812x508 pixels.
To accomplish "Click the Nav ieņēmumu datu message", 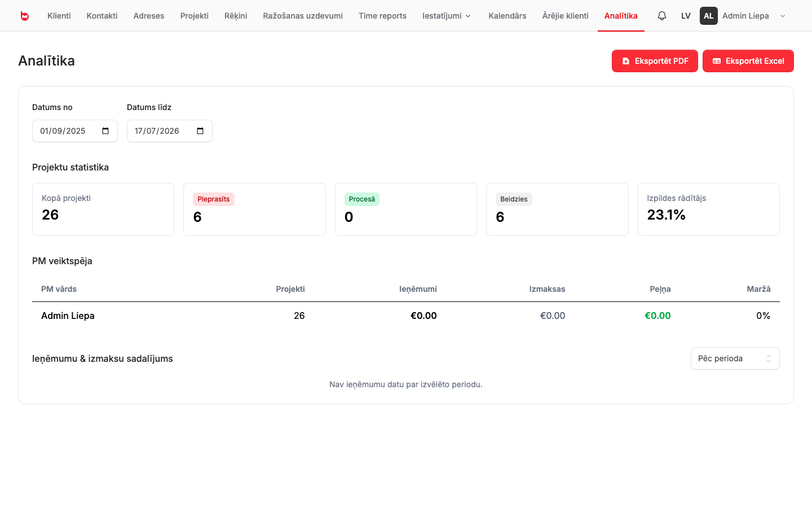I will (406, 384).
